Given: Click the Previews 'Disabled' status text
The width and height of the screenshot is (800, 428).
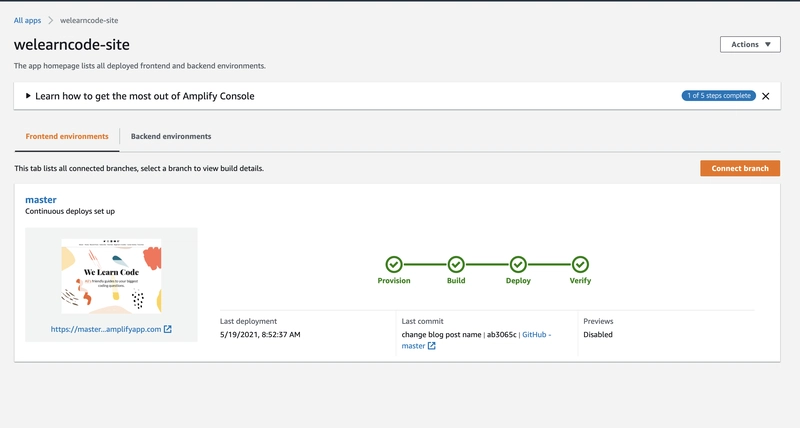Looking at the screenshot, I should pos(598,335).
